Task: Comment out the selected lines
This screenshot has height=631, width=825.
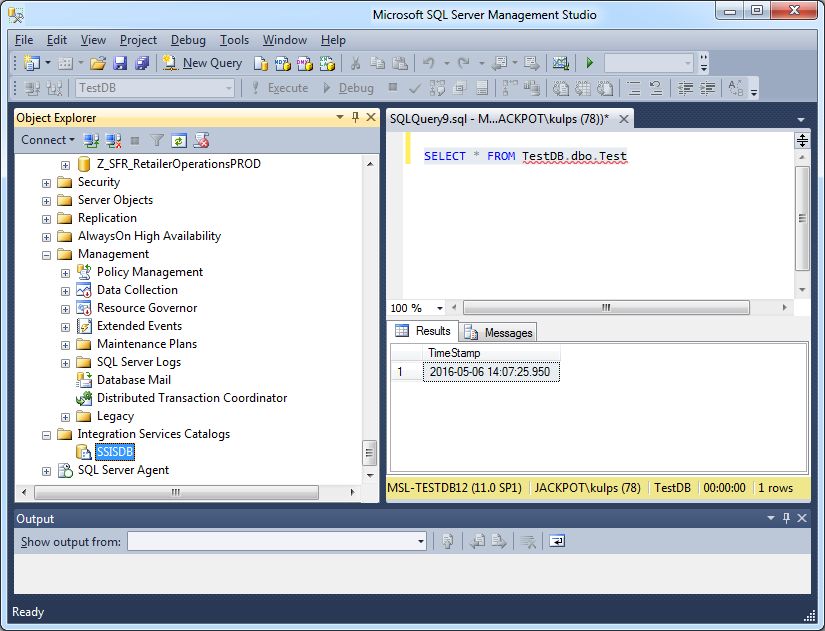Action: [x=633, y=88]
